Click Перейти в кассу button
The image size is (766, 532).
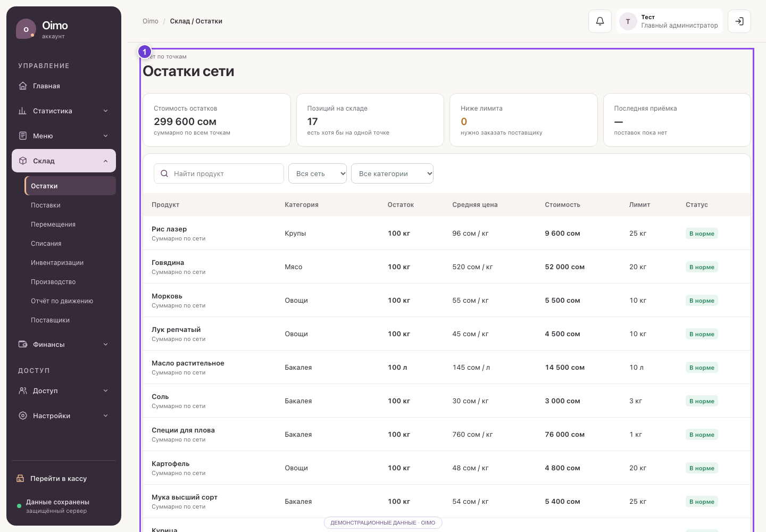[x=64, y=478]
